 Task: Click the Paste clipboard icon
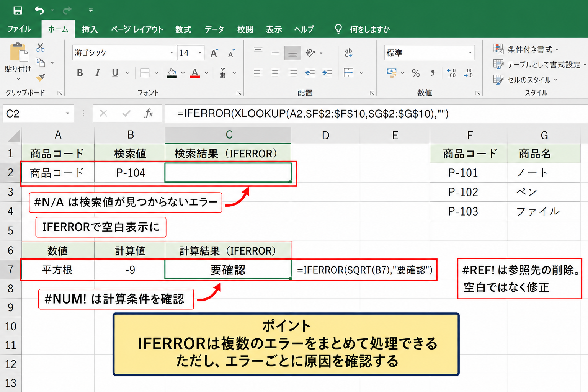(18, 52)
